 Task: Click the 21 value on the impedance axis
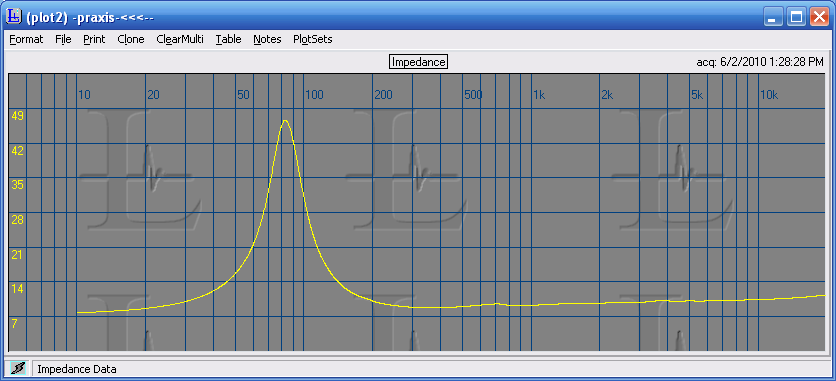pos(18,255)
